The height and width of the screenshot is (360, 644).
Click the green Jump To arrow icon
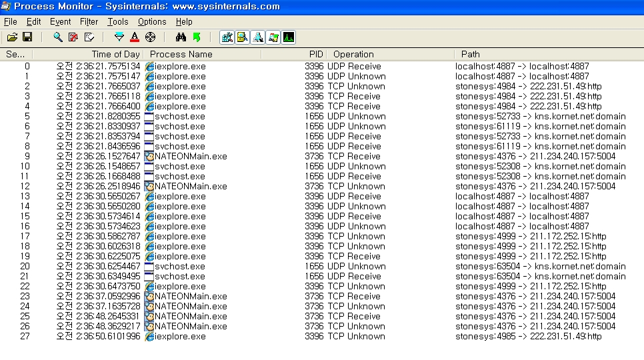[x=196, y=37]
